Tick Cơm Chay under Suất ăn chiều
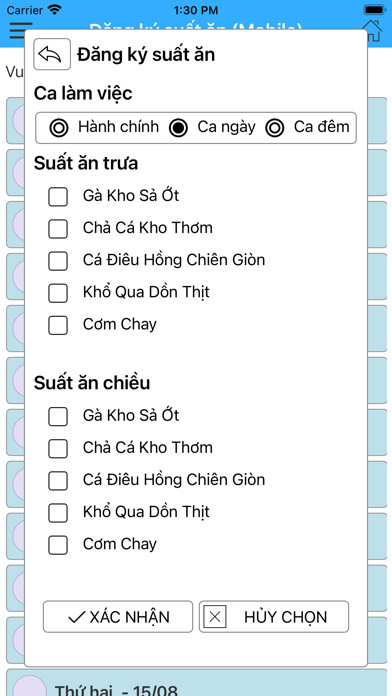The height and width of the screenshot is (696, 392). (x=58, y=545)
